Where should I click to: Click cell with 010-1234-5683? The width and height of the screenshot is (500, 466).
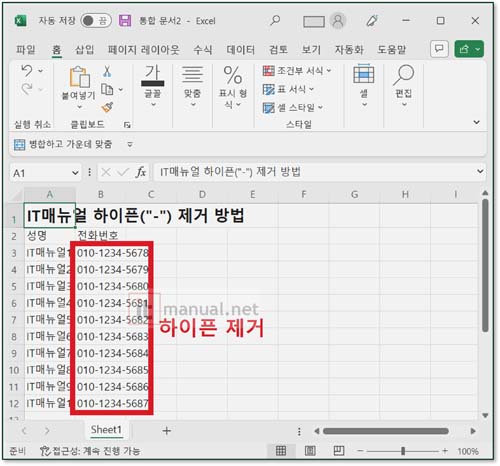113,336
